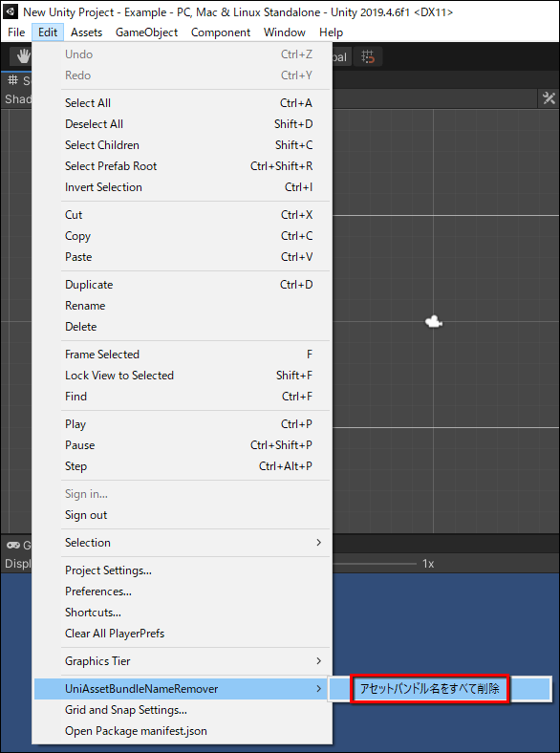560x753 pixels.
Task: Open Shortcuts...
Action: [182, 613]
